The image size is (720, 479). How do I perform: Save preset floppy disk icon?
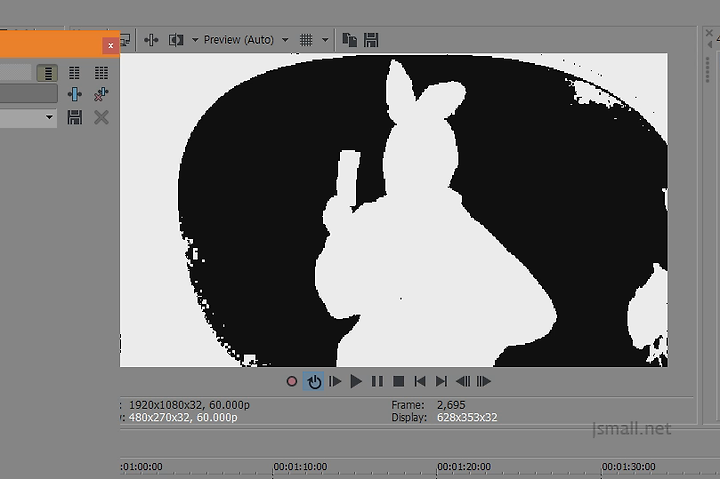(74, 118)
